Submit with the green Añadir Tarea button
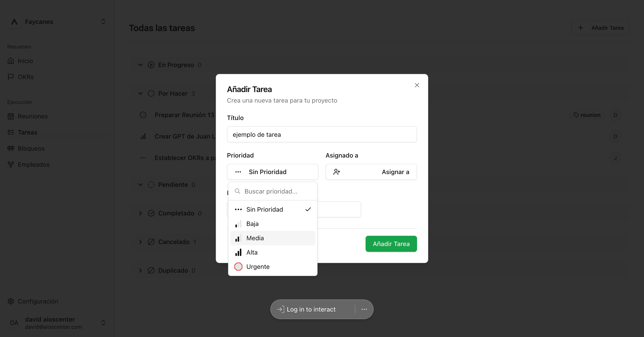This screenshot has height=337, width=644. [x=391, y=244]
